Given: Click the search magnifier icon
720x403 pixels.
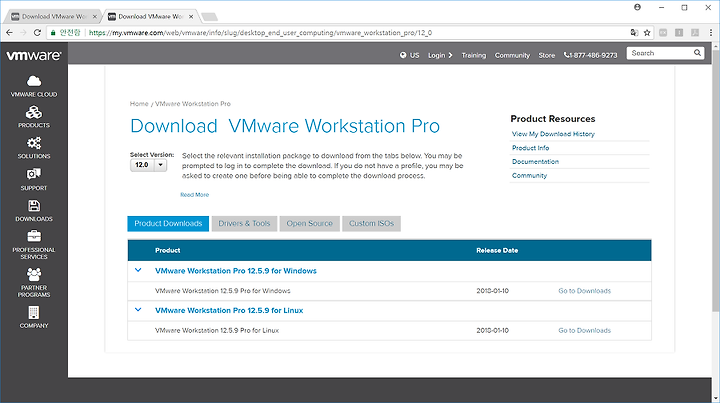Looking at the screenshot, I should tap(697, 53).
